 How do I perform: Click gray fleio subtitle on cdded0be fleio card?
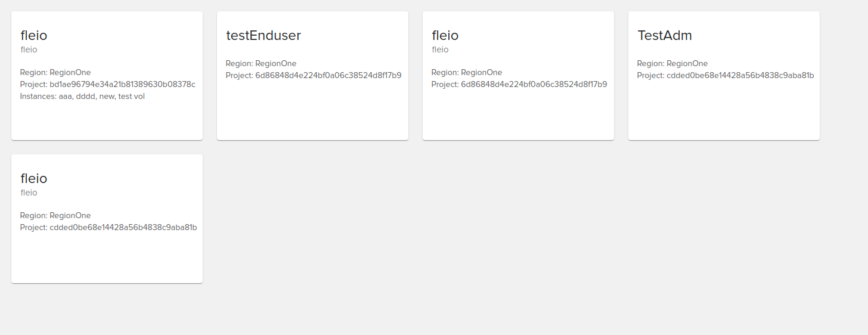(29, 193)
